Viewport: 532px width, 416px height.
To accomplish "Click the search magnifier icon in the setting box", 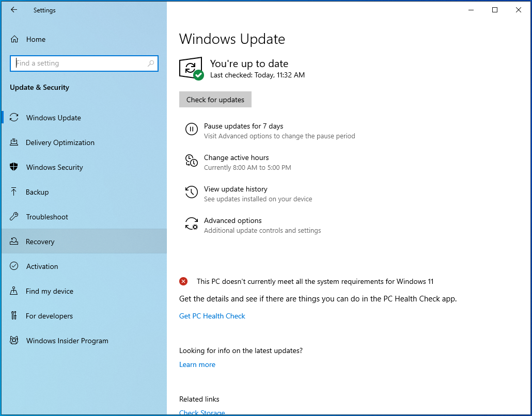I will click(151, 63).
